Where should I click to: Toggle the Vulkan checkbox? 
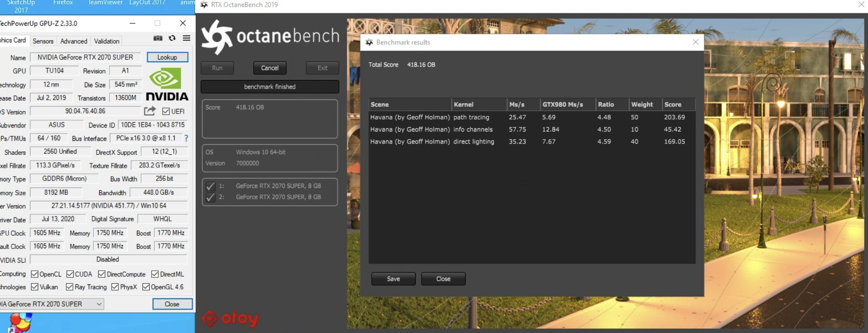(35, 287)
